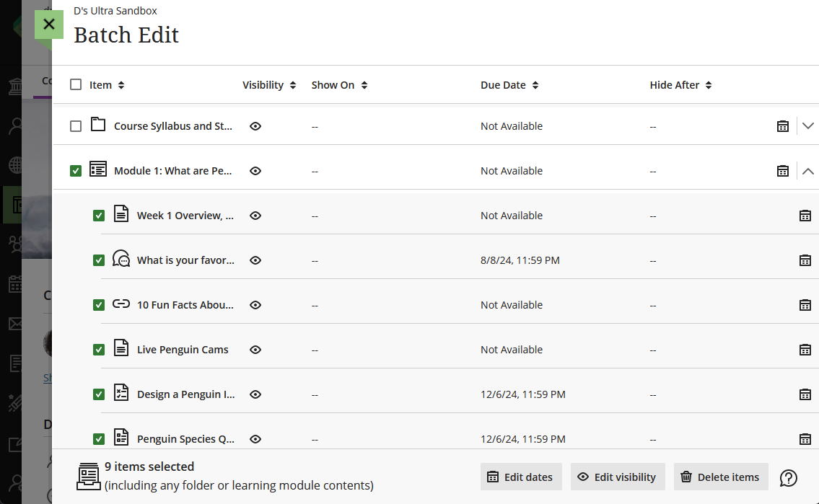Screen dimensions: 819x504
Task: Click the Edit dates button
Action: pos(521,477)
